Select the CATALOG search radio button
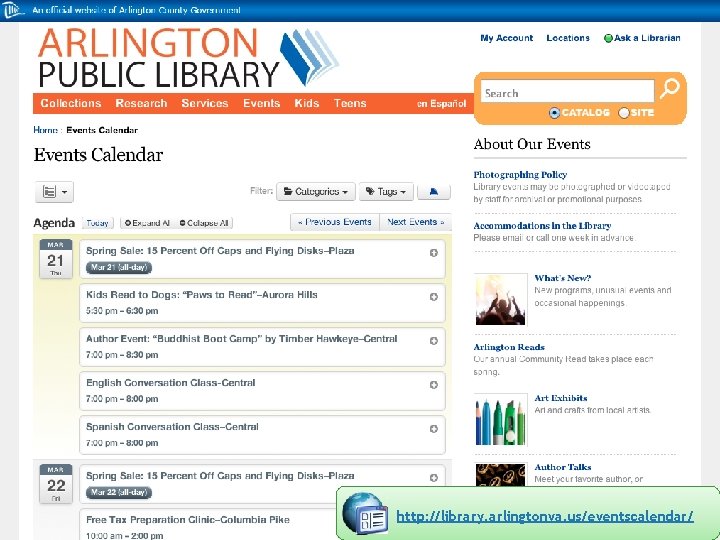This screenshot has height=540, width=720. 554,112
